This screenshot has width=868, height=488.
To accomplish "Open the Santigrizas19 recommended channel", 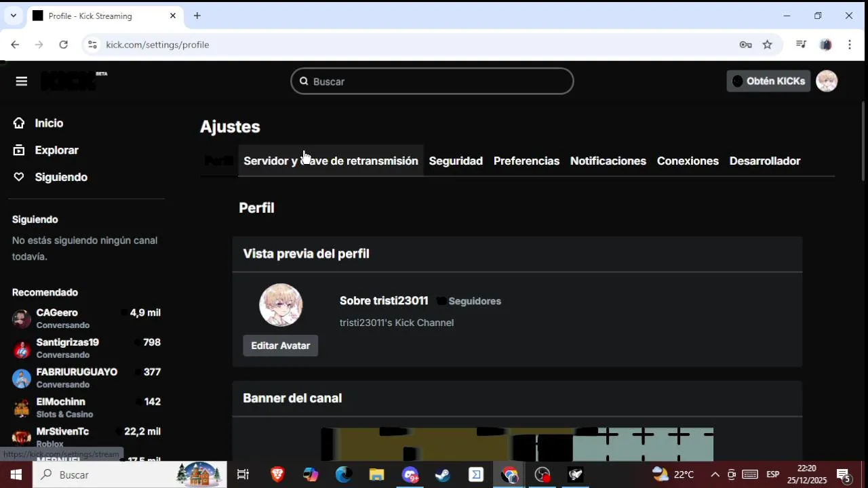I will point(86,348).
